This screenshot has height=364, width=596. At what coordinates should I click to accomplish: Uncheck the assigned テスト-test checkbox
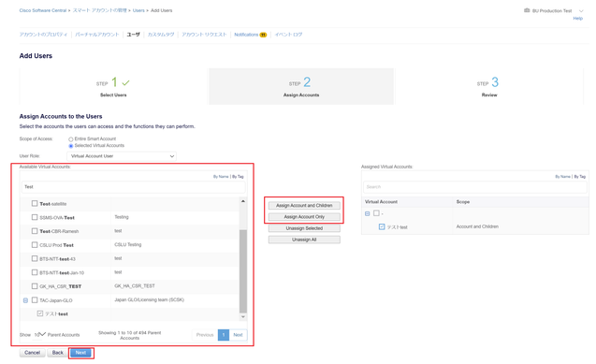tap(382, 226)
